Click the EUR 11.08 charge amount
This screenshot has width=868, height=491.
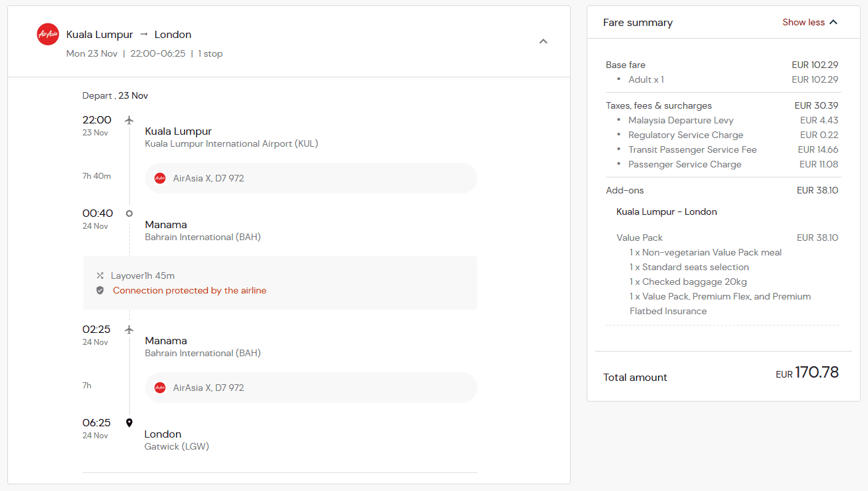click(x=819, y=164)
